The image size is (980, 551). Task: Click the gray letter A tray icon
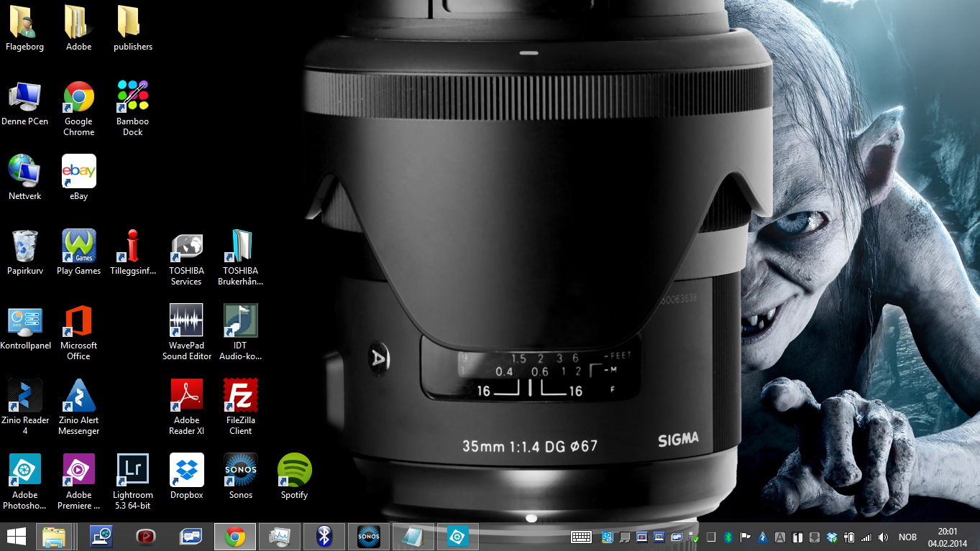780,537
